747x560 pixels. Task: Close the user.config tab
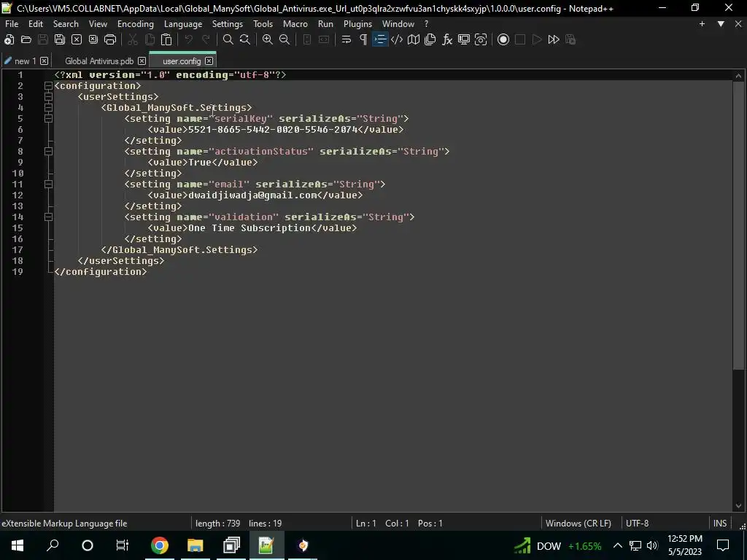coord(209,61)
